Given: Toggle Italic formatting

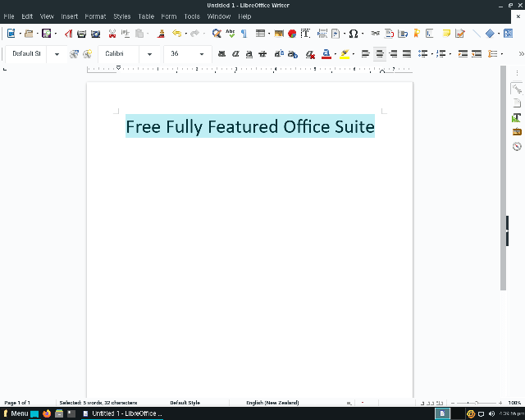Looking at the screenshot, I should point(235,54).
